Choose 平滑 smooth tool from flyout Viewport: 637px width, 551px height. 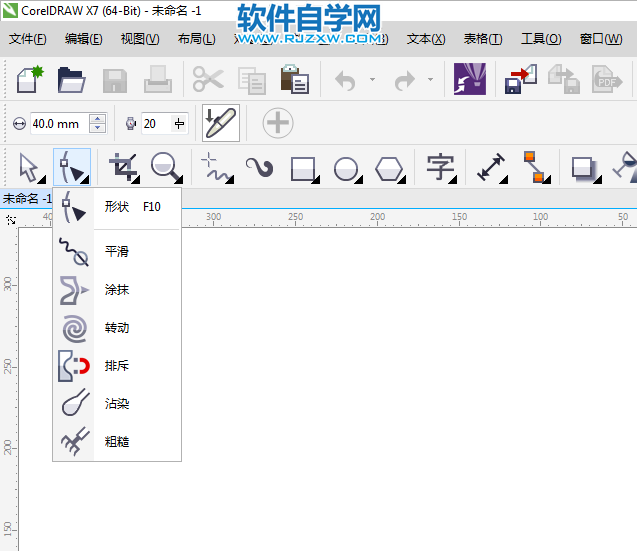[117, 252]
